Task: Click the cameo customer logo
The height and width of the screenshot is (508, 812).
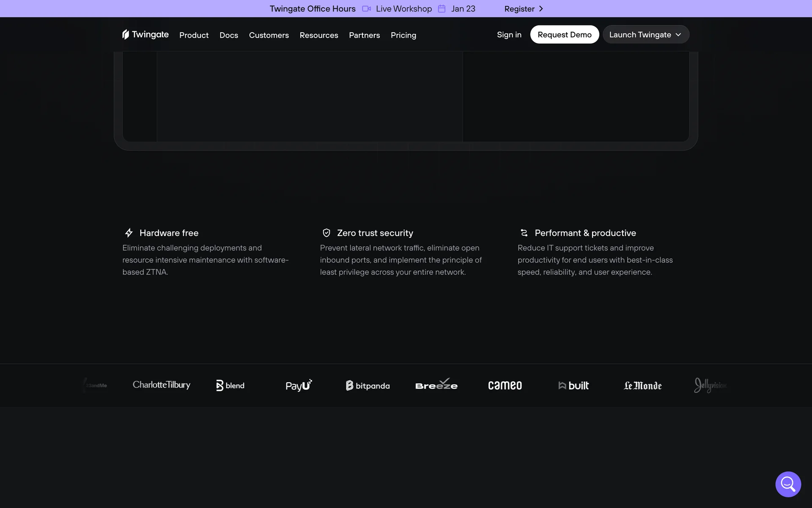Action: [x=505, y=385]
